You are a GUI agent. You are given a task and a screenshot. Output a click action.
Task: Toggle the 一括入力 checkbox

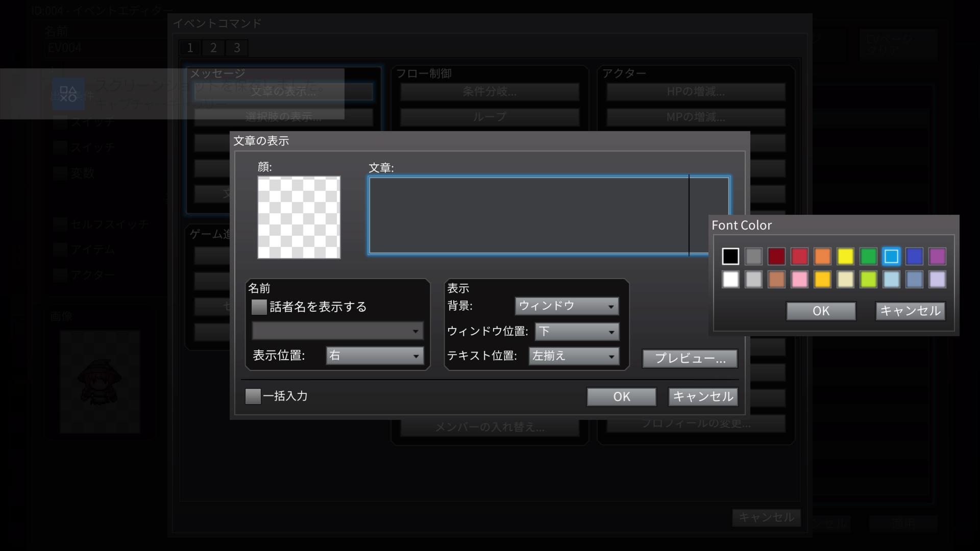click(x=253, y=396)
